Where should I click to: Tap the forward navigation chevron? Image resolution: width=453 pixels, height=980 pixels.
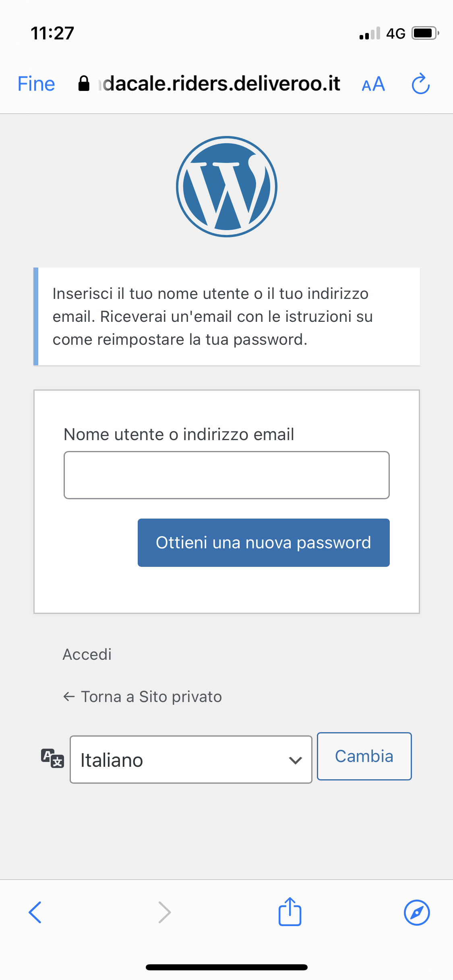point(164,912)
